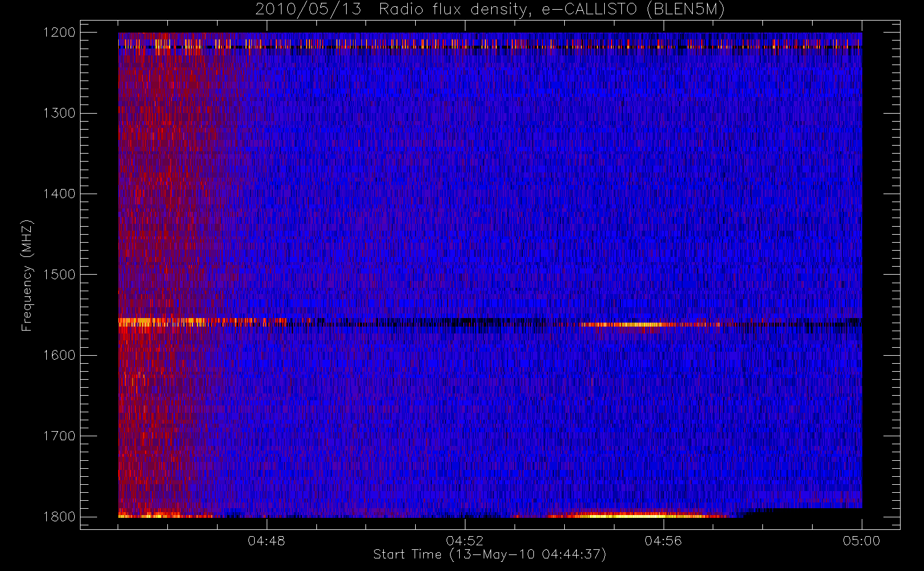Click the 04:56 time tick label
Viewport: 924px width, 571px height.
coord(663,541)
